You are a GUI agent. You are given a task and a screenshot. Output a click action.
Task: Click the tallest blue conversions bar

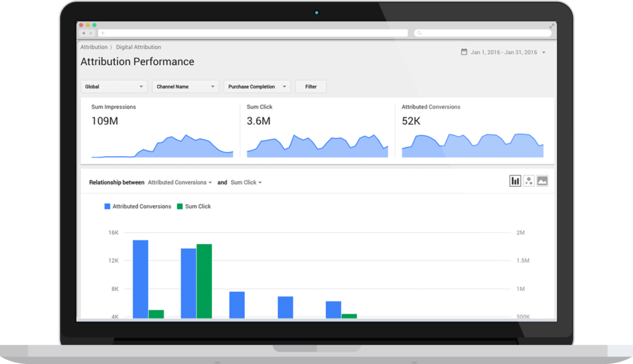(x=140, y=278)
